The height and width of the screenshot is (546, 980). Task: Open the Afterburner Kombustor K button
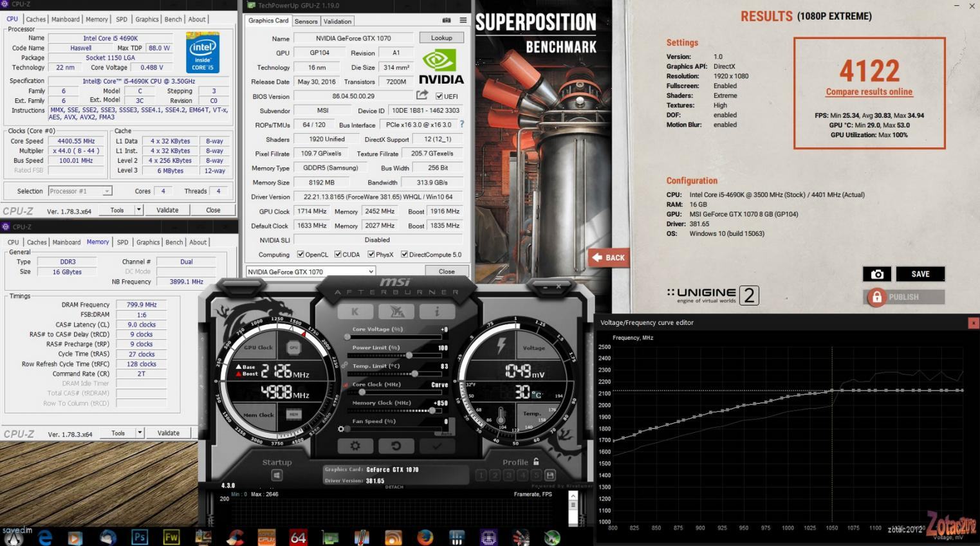(355, 312)
